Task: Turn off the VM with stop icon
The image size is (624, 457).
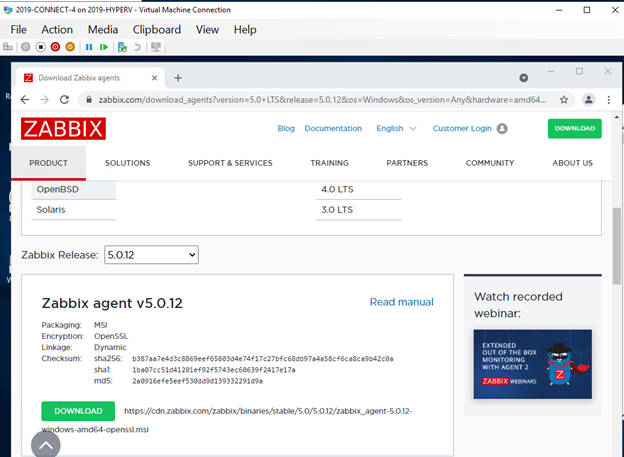Action: coord(41,47)
